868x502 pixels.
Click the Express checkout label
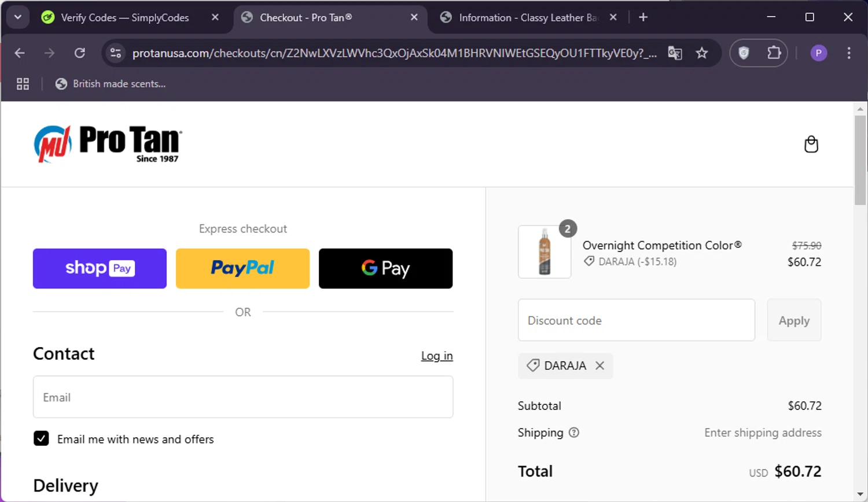click(x=243, y=229)
